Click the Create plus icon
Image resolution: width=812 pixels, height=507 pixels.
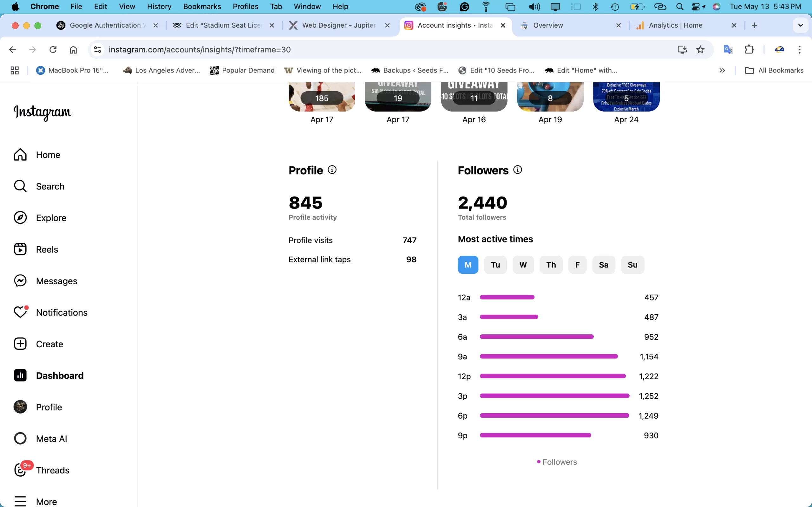pyautogui.click(x=20, y=344)
